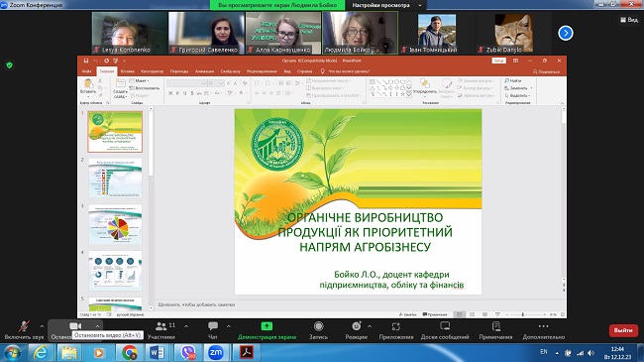Click the Что вы хотите сделать search box

346,71
